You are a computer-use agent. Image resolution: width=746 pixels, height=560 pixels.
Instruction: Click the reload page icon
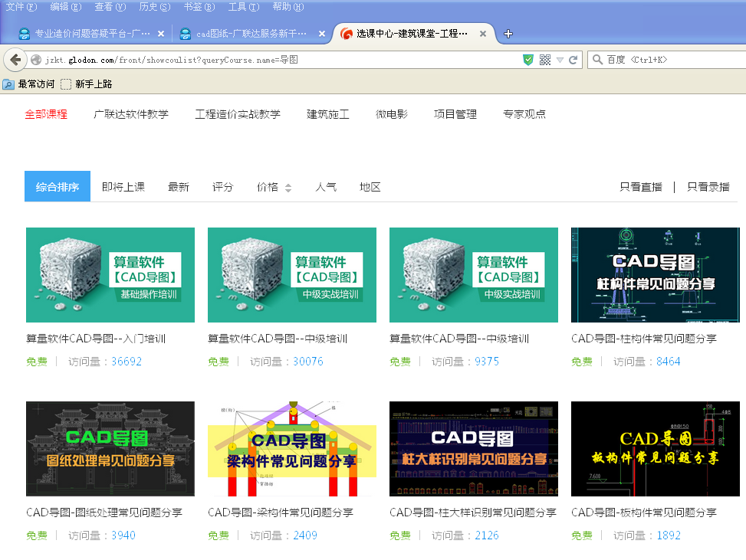tap(573, 60)
